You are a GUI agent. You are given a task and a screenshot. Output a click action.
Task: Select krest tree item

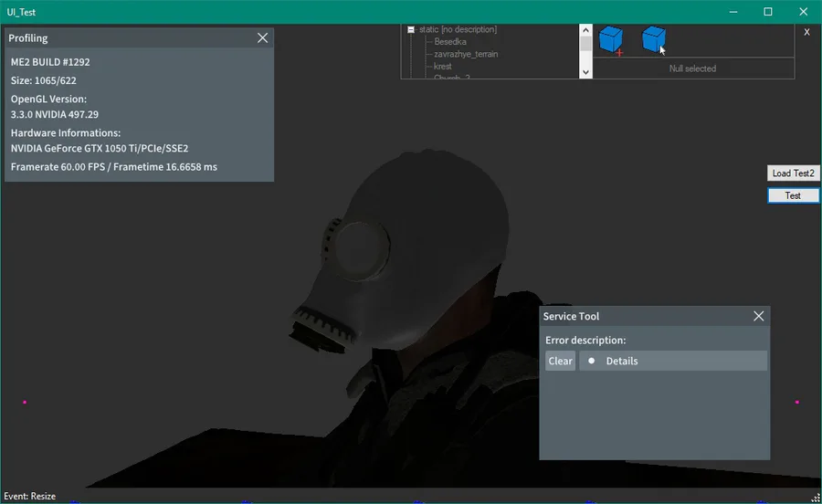tap(442, 67)
